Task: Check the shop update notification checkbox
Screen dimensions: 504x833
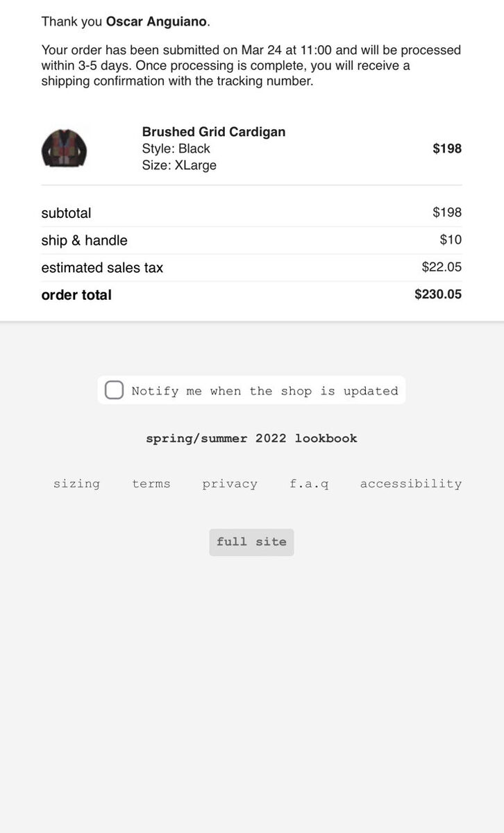Action: (114, 390)
